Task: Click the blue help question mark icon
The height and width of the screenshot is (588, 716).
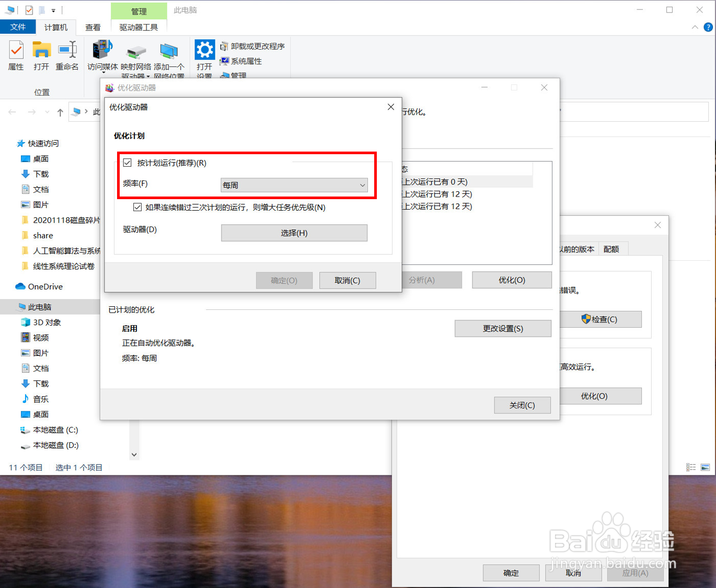Action: (708, 27)
